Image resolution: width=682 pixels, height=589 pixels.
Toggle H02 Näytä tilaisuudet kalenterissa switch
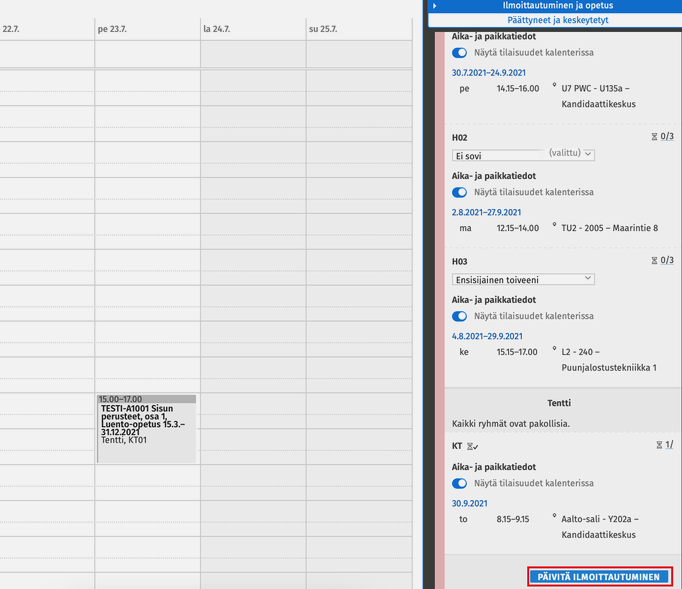click(x=460, y=192)
